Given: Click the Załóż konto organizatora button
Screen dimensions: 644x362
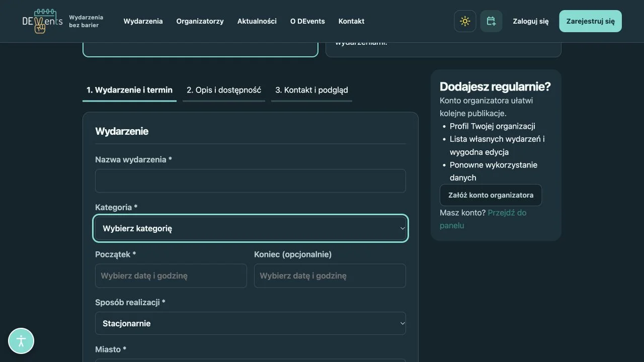Looking at the screenshot, I should click(491, 195).
